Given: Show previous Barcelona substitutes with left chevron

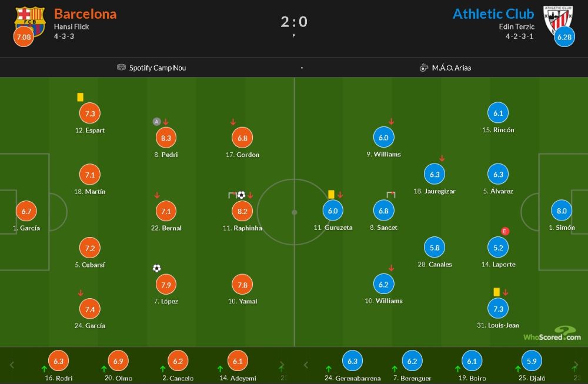Looking at the screenshot, I should click(12, 365).
